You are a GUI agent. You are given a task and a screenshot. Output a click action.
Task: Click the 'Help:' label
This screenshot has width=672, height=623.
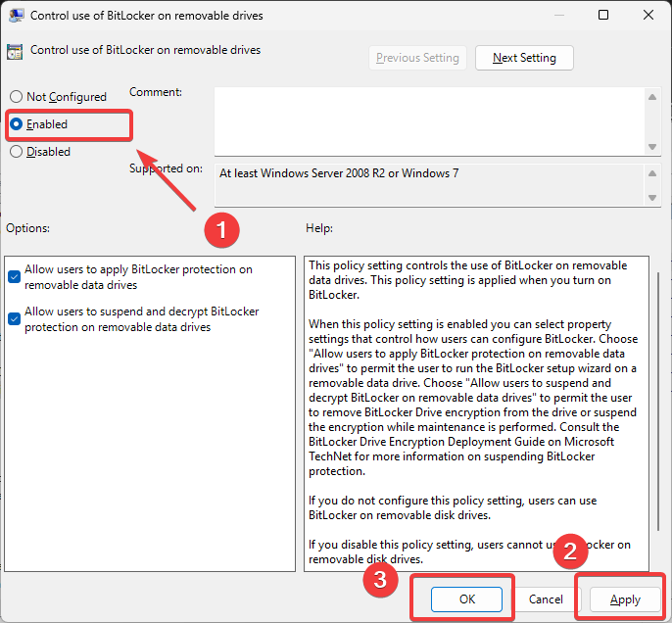[x=319, y=228]
